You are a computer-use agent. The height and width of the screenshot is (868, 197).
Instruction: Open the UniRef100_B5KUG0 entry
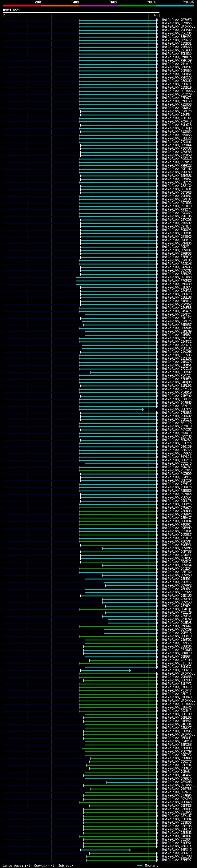[x=177, y=54]
